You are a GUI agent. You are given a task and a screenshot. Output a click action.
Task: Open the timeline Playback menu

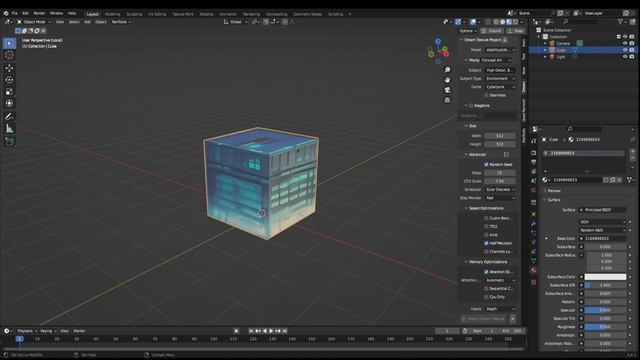[27, 331]
